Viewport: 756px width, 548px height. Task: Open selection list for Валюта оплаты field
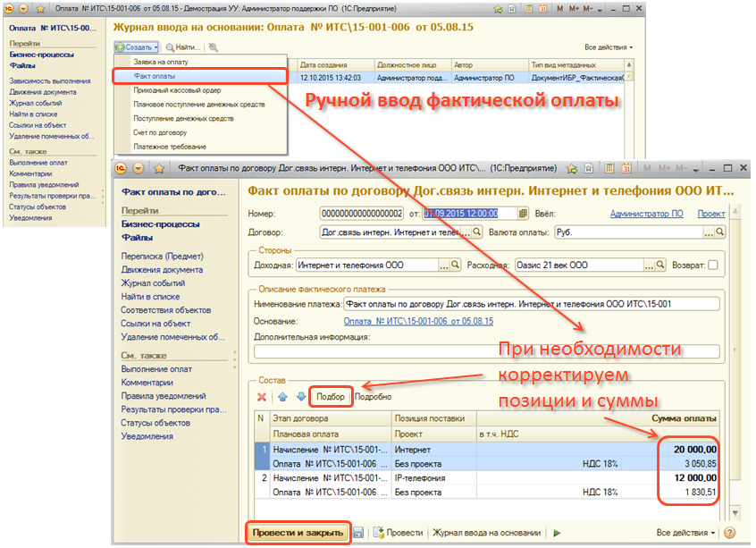click(x=709, y=232)
